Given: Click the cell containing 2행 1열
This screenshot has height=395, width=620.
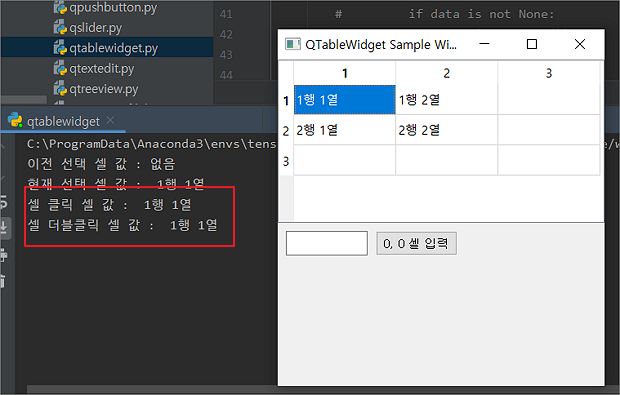Looking at the screenshot, I should (344, 130).
